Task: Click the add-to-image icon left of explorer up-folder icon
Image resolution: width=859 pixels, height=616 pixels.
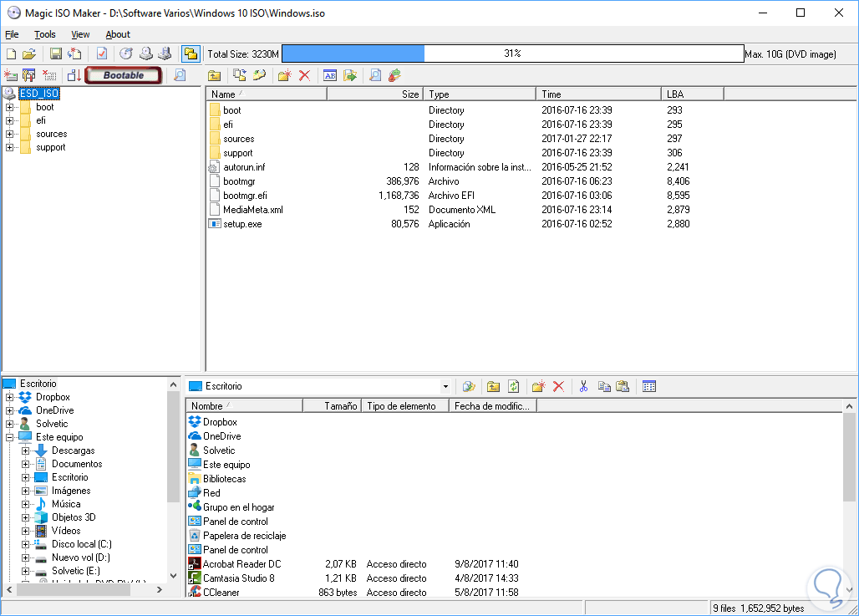Action: 469,386
